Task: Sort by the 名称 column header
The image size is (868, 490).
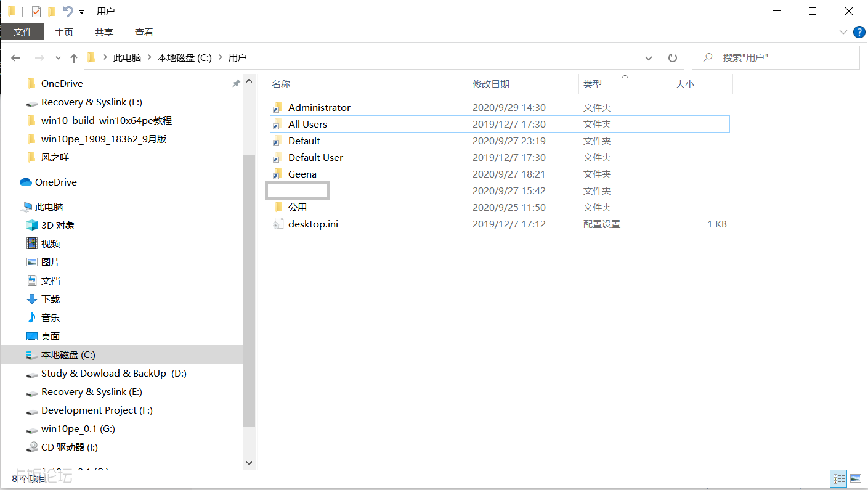Action: point(281,84)
